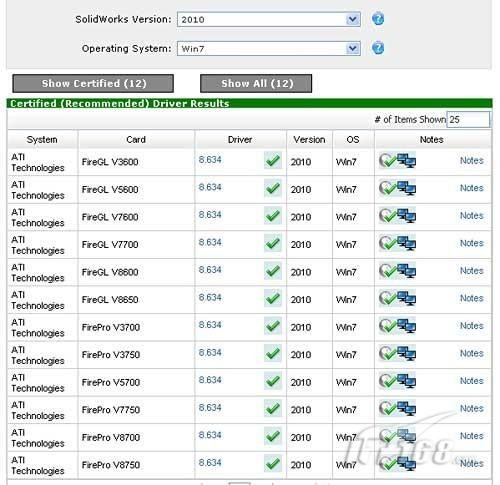Click green checkmark in FirePro V7750 row

pos(273,409)
